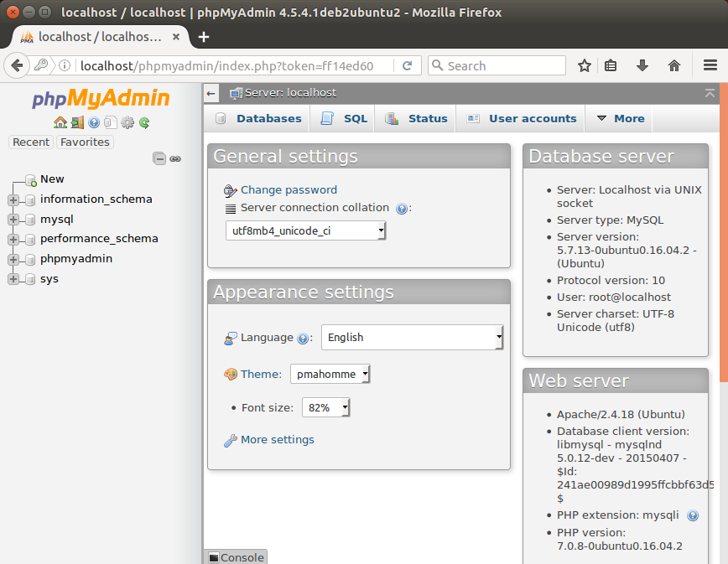Click the performance_schema database cylinder icon
Screen dimensions: 728x564
(x=29, y=240)
